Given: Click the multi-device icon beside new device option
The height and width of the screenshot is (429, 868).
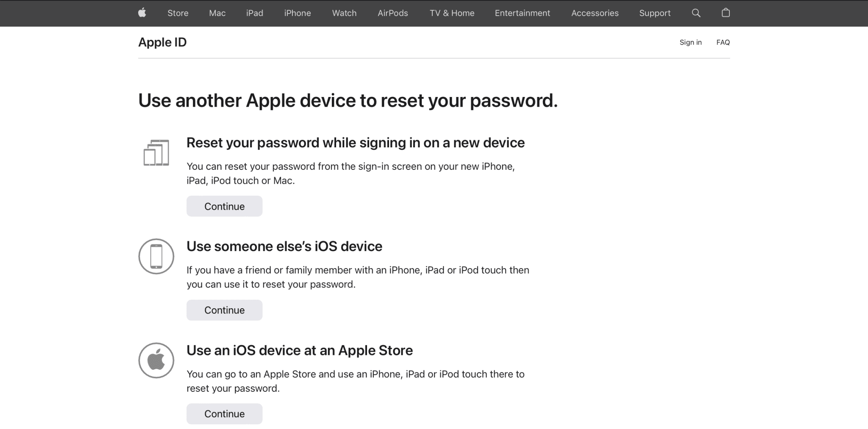Looking at the screenshot, I should [156, 152].
